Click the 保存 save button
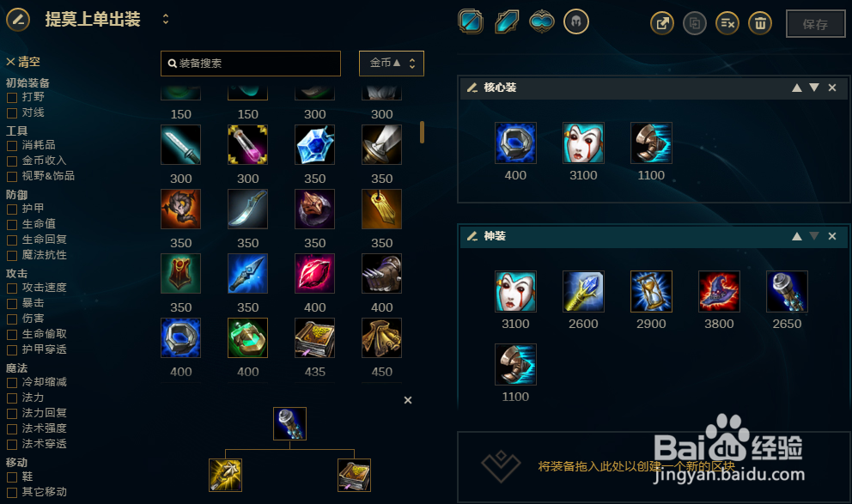 [x=816, y=24]
